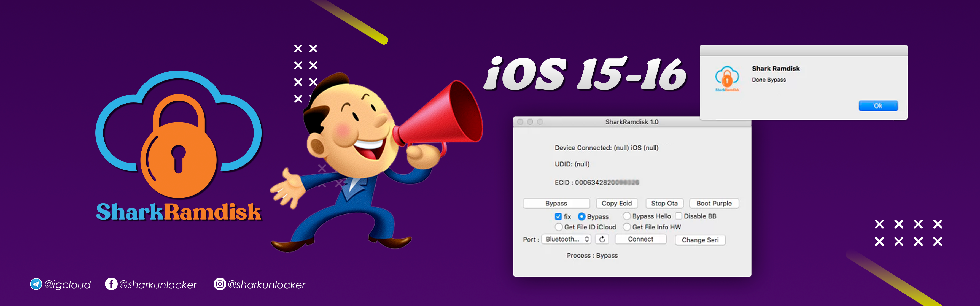Click the Facebook @sharkunlocker handle text
980x306 pixels.
coord(158,285)
